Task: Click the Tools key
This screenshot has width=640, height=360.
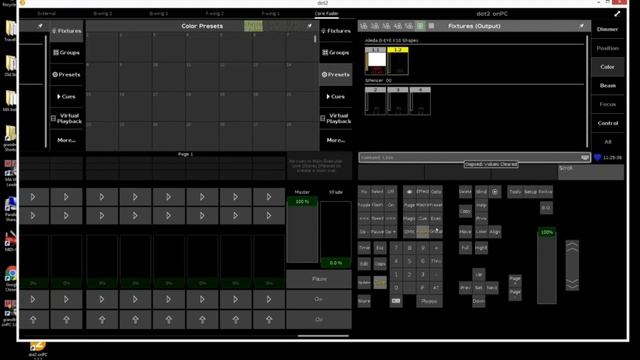Action: click(x=515, y=191)
